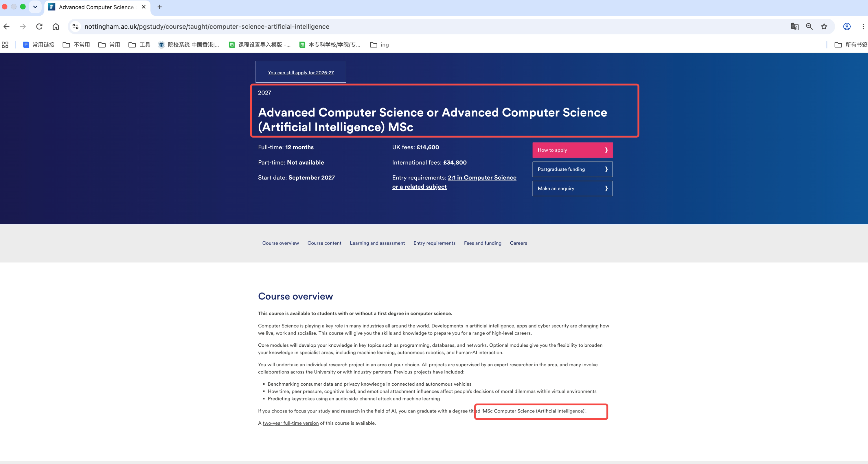Open the 工具 bookmarks folder

tap(139, 45)
